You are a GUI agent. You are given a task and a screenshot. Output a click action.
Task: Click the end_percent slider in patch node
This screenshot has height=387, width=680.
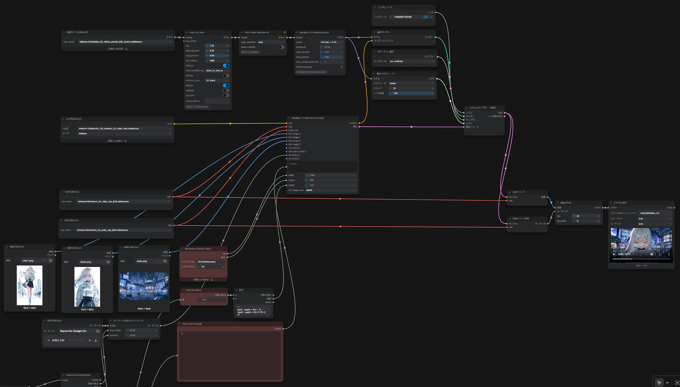pyautogui.click(x=217, y=56)
